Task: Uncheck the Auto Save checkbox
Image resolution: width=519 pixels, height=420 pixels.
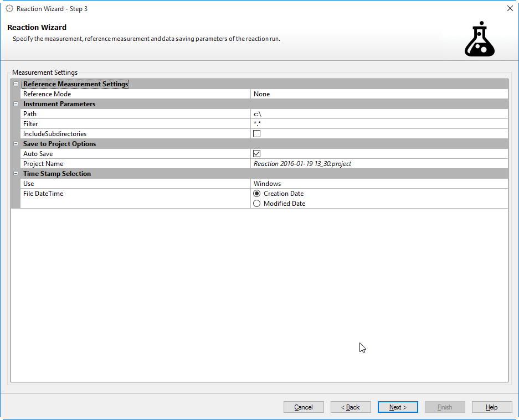Action: click(x=256, y=154)
